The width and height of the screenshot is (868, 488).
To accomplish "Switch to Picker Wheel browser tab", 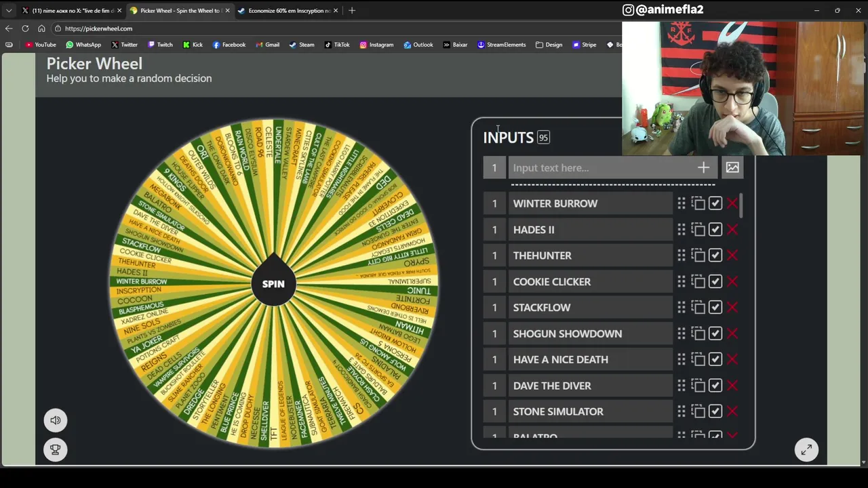I will [180, 10].
